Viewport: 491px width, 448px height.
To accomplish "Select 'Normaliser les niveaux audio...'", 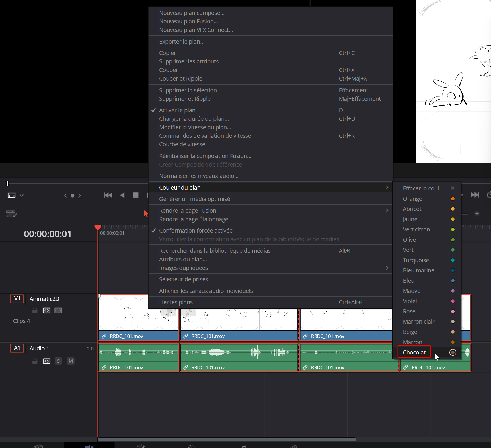I will (x=199, y=176).
